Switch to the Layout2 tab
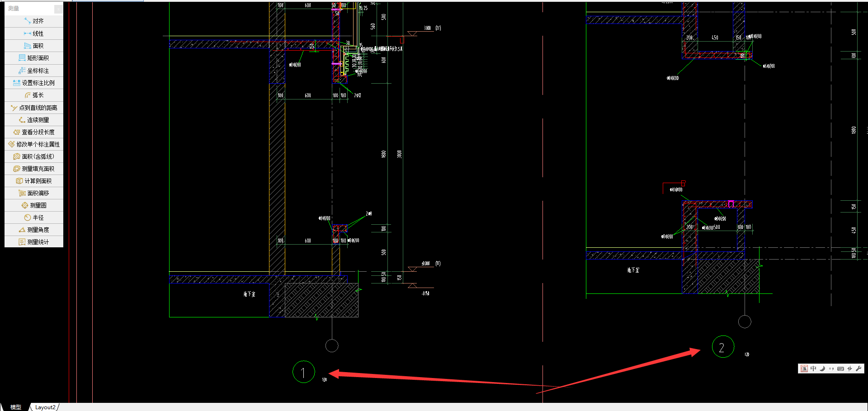Viewport: 868px width, 411px height. coord(45,407)
